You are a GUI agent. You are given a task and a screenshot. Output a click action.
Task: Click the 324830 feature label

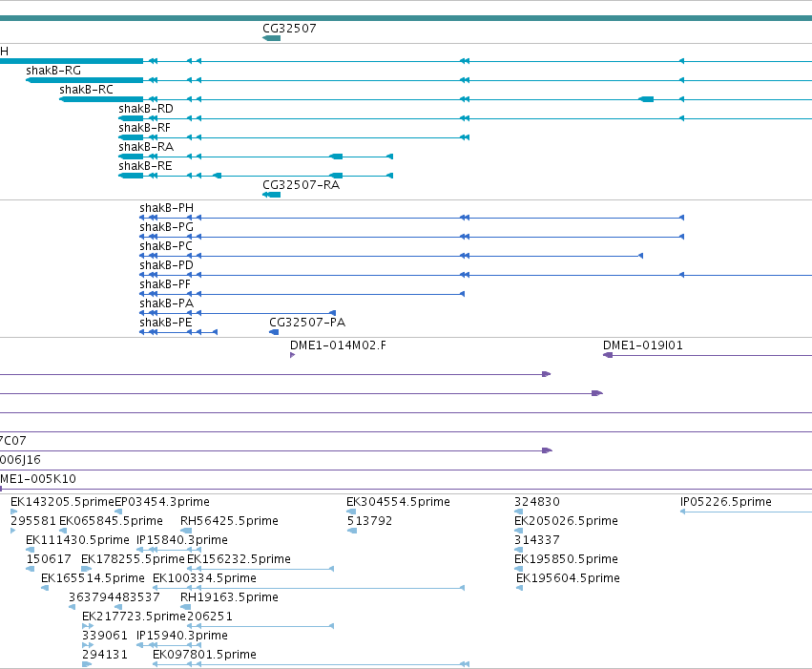coord(537,502)
